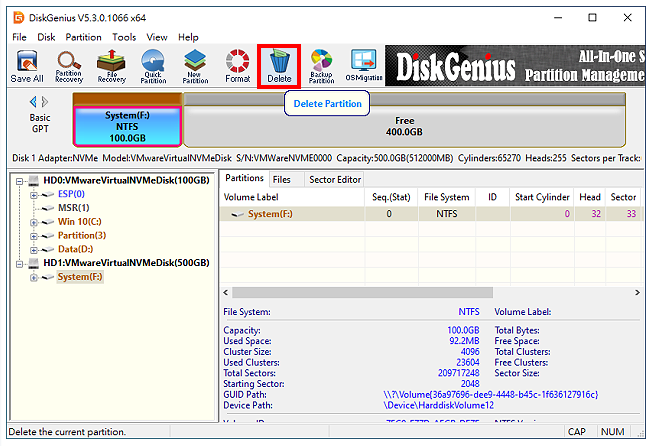Start the OS Migration tool
Viewport: 652px width, 446px height.
(x=363, y=67)
